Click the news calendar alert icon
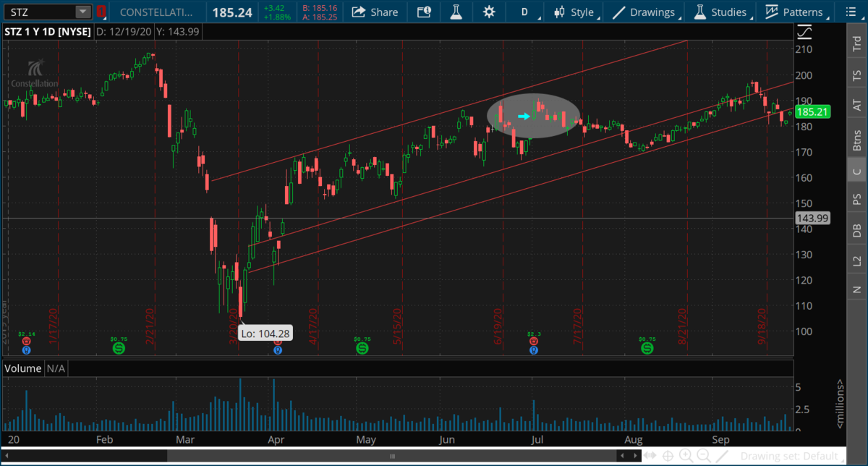The height and width of the screenshot is (466, 868). [x=424, y=12]
